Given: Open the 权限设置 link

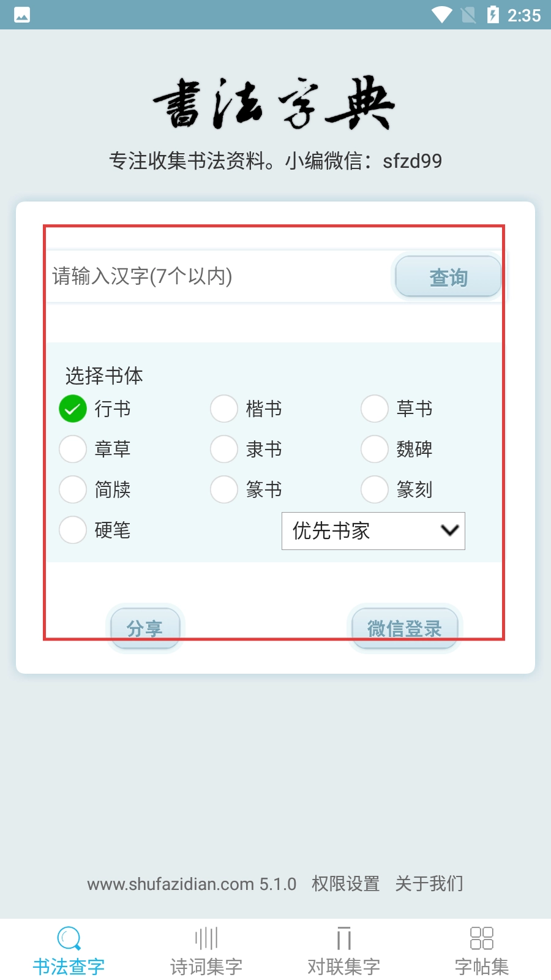Looking at the screenshot, I should click(x=345, y=884).
